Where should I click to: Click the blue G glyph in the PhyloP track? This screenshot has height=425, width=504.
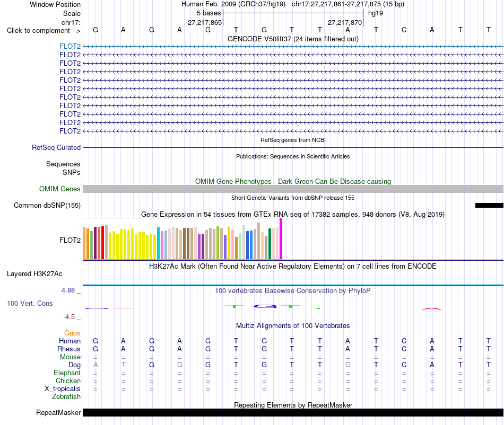265,306
